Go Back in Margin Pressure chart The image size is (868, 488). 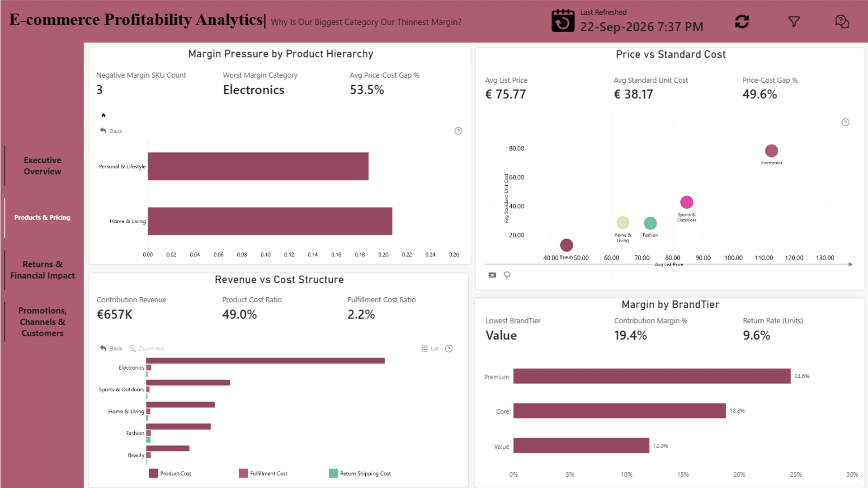click(x=111, y=131)
